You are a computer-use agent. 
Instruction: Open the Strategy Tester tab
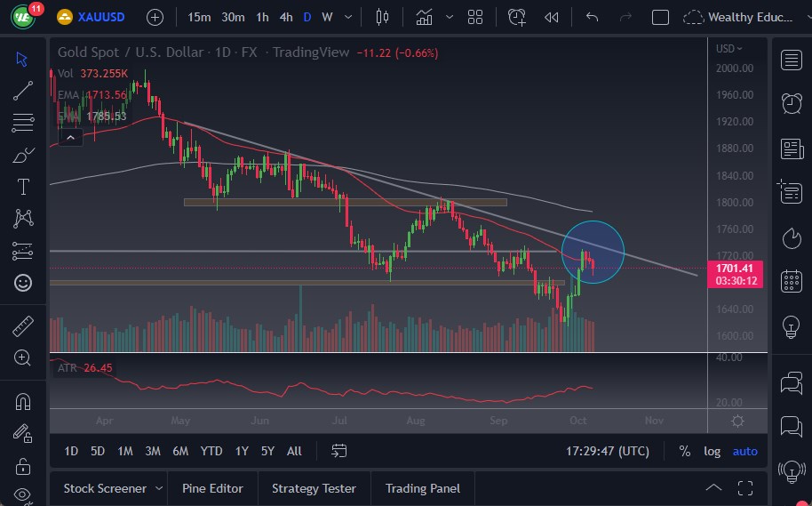tap(314, 488)
